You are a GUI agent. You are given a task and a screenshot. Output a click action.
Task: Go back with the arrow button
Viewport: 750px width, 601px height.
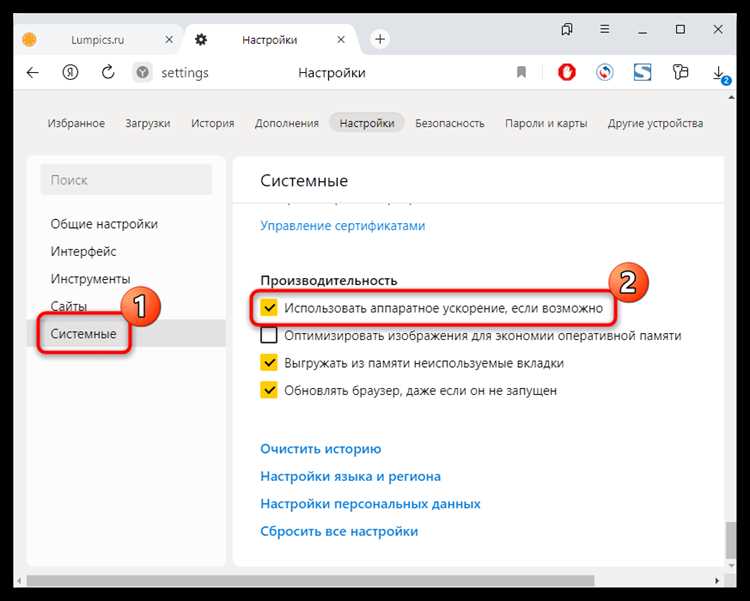[33, 73]
